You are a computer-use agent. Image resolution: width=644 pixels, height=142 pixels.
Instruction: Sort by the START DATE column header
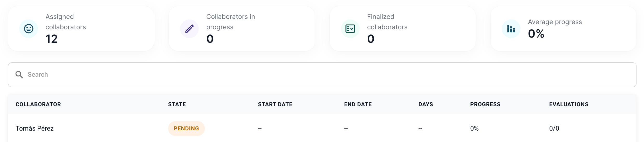pyautogui.click(x=275, y=104)
